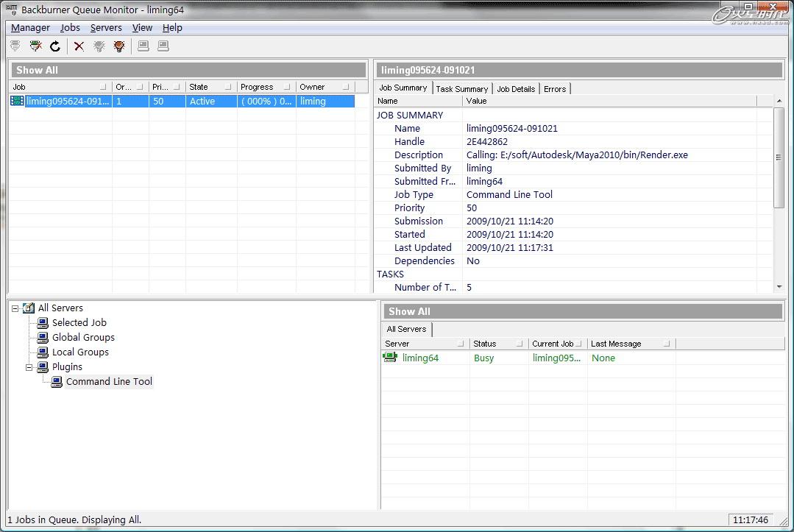Click the Connect to Manager toolbar icon
The height and width of the screenshot is (532, 794).
pyautogui.click(x=15, y=46)
